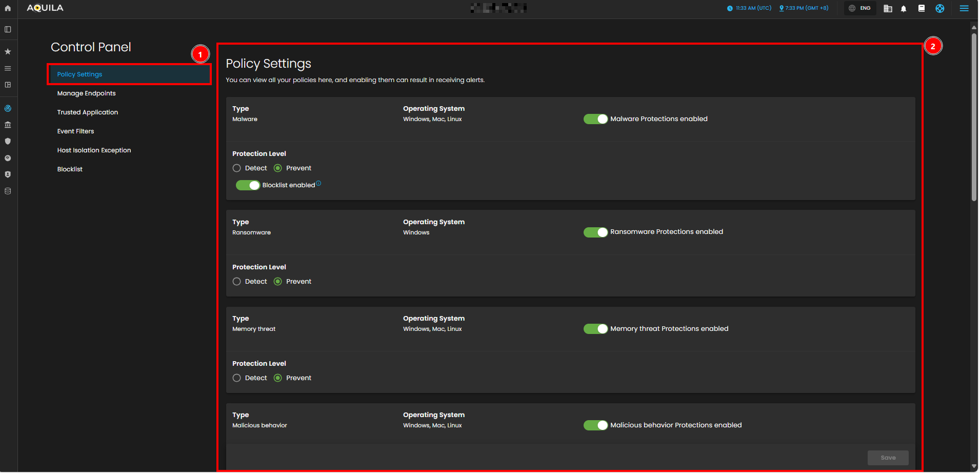
Task: Disable the Malware Protections toggle
Action: tap(595, 119)
